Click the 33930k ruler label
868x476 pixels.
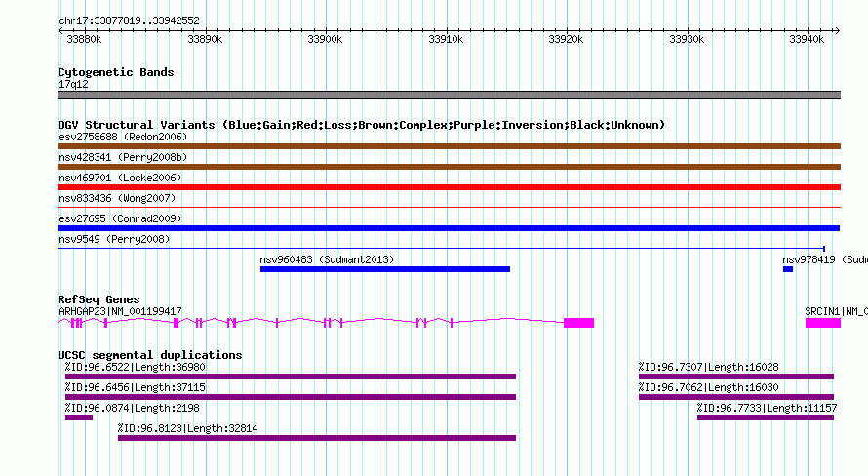tap(687, 39)
